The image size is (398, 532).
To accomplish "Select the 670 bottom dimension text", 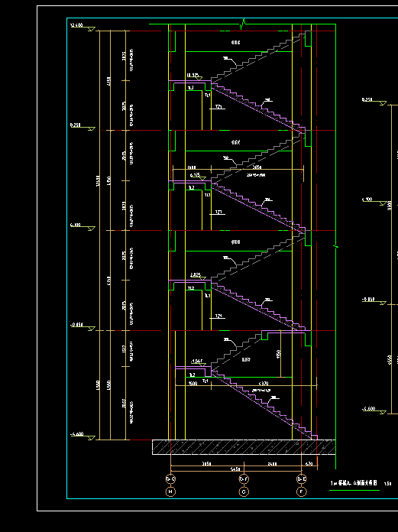I will (309, 463).
